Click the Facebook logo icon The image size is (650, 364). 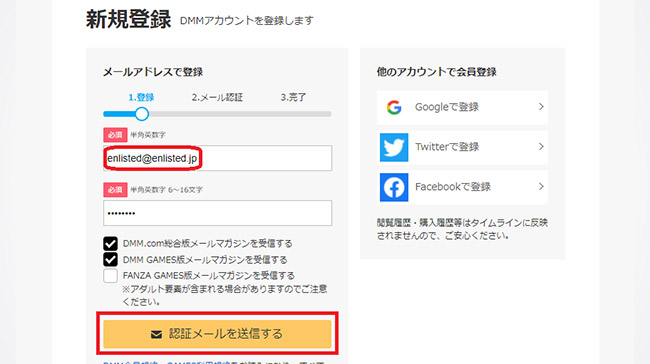(x=394, y=187)
